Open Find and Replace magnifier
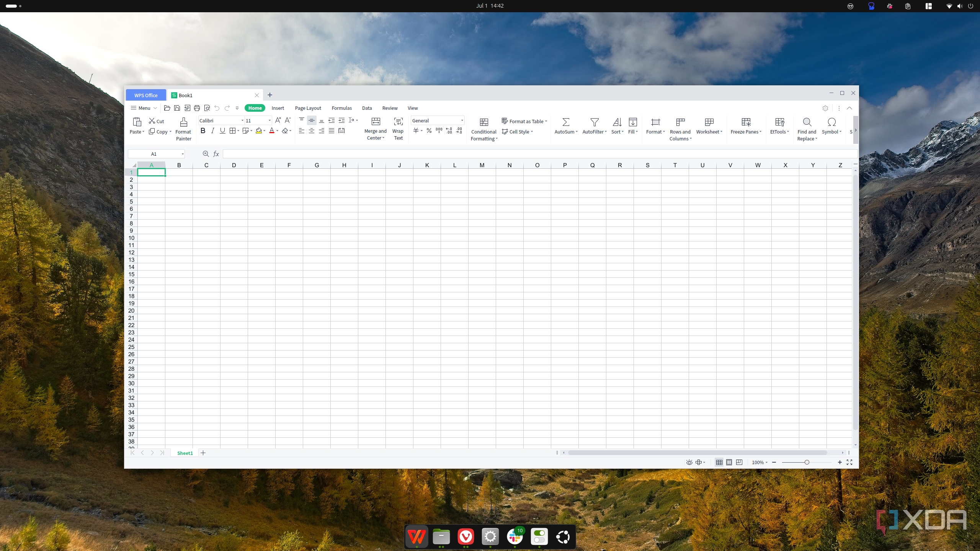980x551 pixels. 807,122
